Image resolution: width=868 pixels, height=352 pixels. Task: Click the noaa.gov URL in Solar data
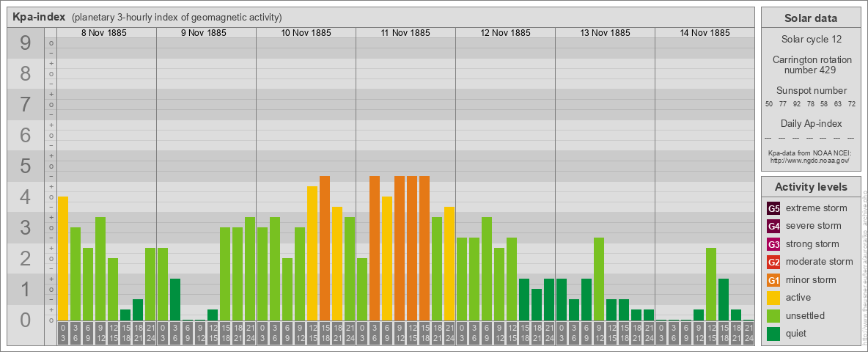(x=809, y=160)
